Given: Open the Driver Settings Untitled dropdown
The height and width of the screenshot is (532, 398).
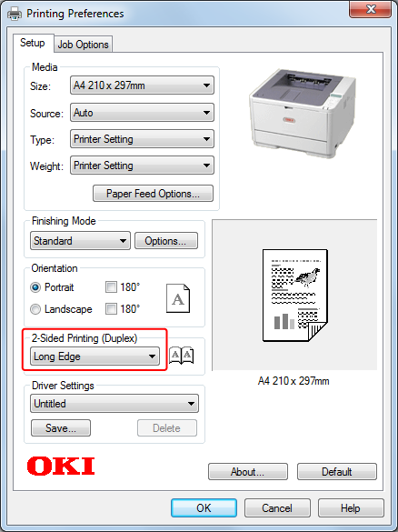Looking at the screenshot, I should click(x=114, y=404).
